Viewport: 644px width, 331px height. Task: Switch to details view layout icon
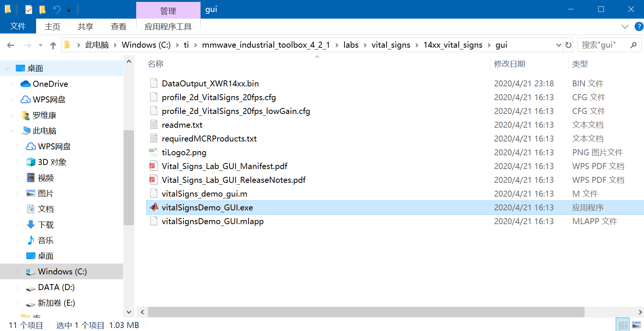tap(623, 325)
